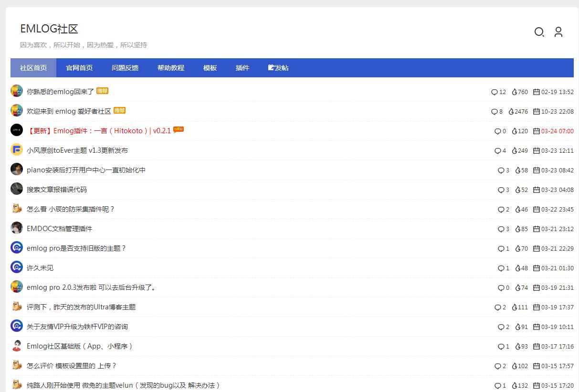579x392 pixels.
Task: Open post 怎么评价 模板设置里的 上传？
Action: click(72, 366)
